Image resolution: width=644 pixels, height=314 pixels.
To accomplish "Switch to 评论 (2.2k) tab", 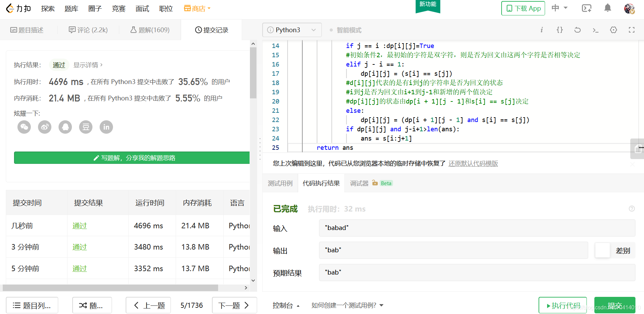I will point(88,30).
